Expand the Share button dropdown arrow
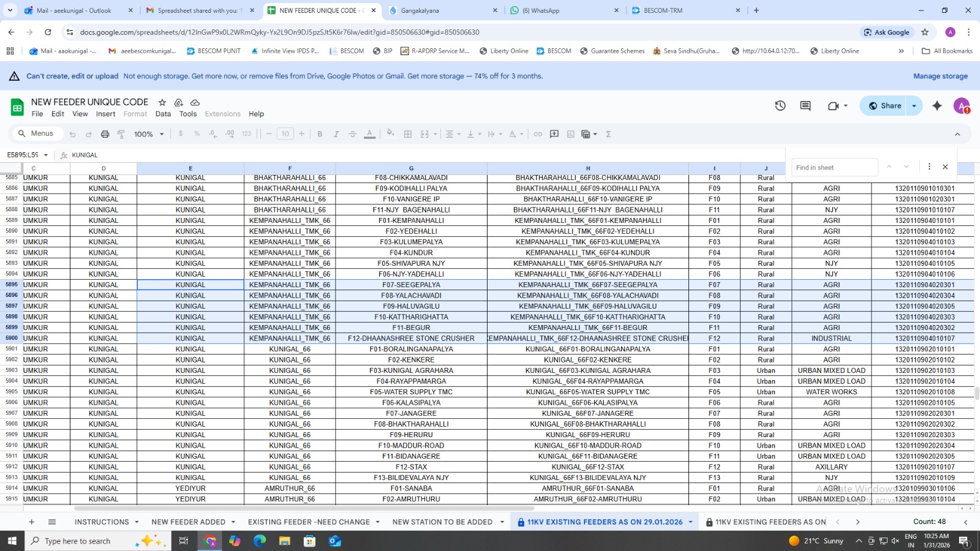 click(914, 106)
